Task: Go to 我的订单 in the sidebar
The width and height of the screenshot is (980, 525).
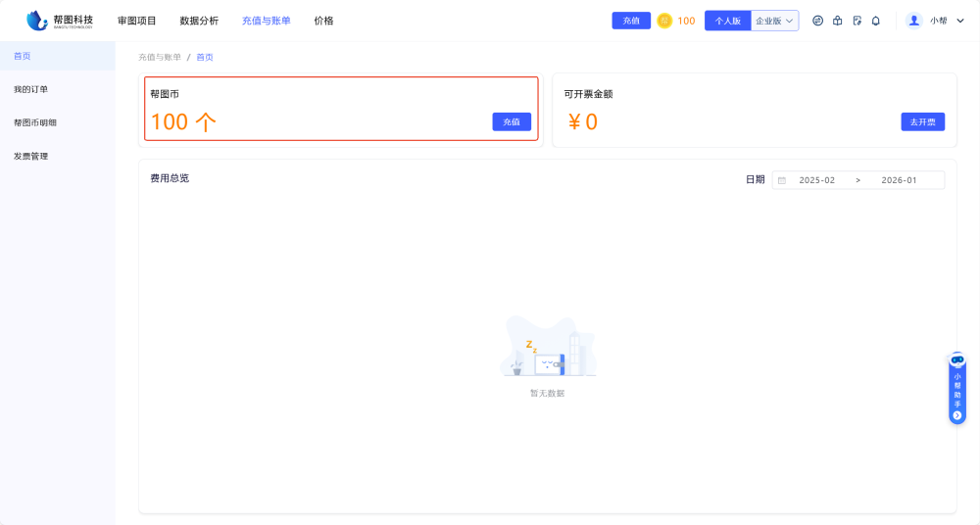Action: click(x=30, y=89)
